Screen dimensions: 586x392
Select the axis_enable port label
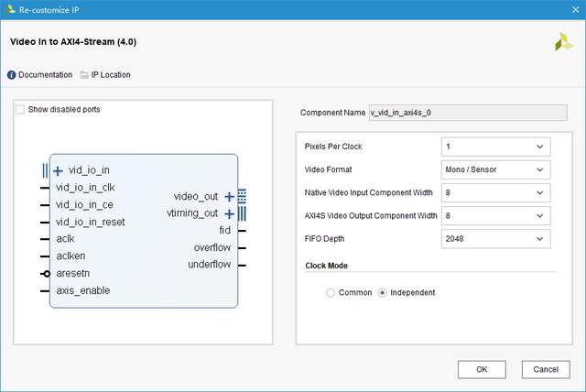coord(83,290)
